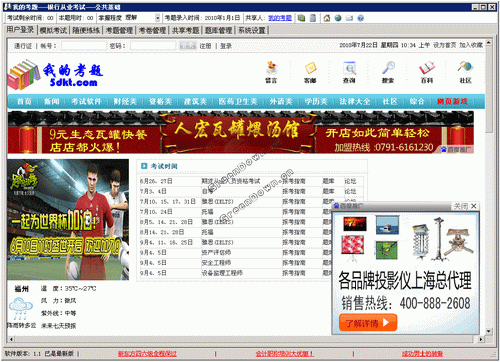The height and width of the screenshot is (362, 500).
Task: Click the 搜索 magnifier icon
Action: (388, 68)
